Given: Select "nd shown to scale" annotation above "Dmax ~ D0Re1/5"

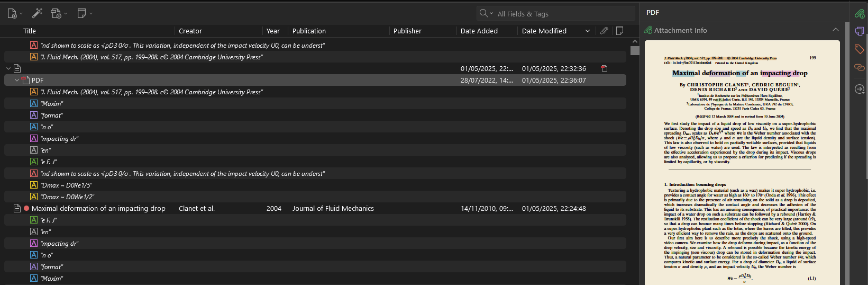Looking at the screenshot, I should (x=315, y=173).
